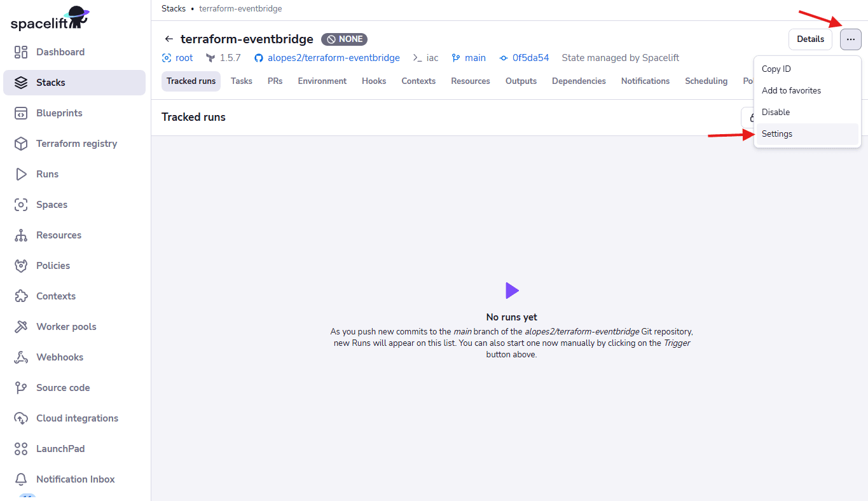Image resolution: width=868 pixels, height=501 pixels.
Task: Open Terraform registry in the sidebar
Action: click(x=74, y=144)
